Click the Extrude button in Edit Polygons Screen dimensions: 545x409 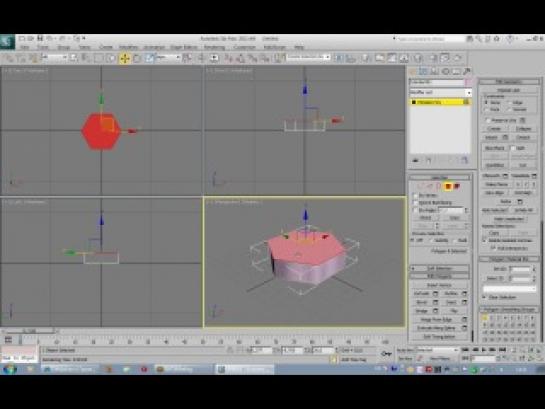click(422, 294)
